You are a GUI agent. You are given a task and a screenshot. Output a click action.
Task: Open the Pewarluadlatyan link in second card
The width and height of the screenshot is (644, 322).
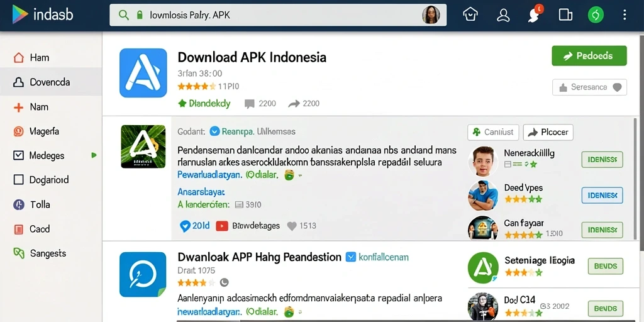click(x=209, y=175)
